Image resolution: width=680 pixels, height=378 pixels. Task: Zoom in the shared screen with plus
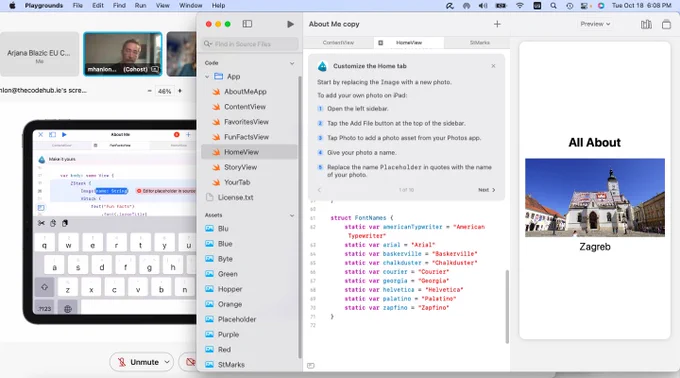tap(180, 91)
